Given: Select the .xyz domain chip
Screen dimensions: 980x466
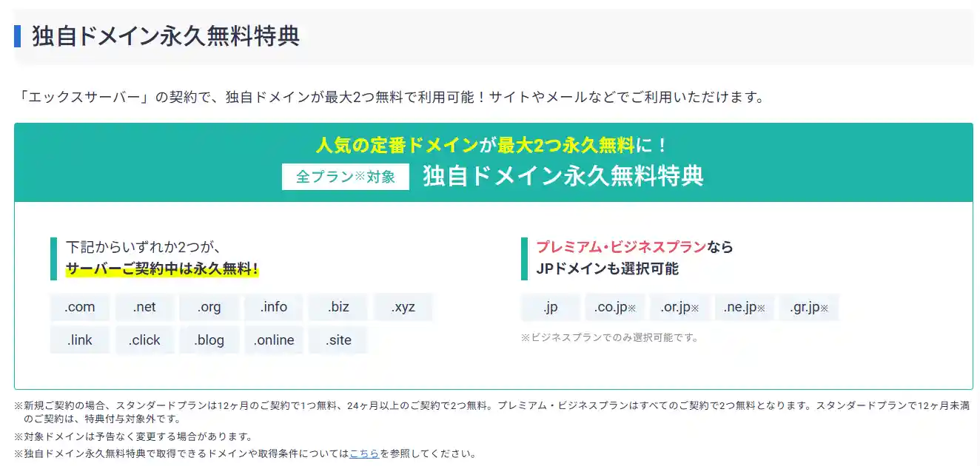Looking at the screenshot, I should [403, 307].
